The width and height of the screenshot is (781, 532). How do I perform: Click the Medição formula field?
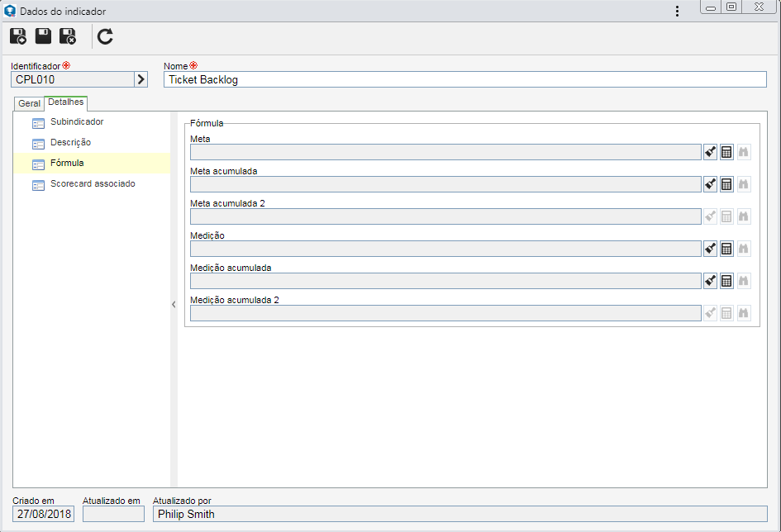[x=445, y=249]
